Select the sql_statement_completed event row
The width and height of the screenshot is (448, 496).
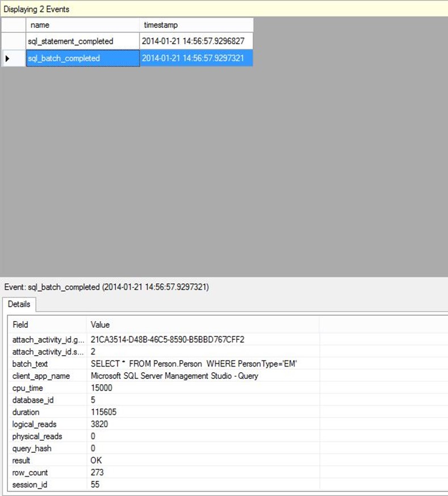click(x=127, y=41)
